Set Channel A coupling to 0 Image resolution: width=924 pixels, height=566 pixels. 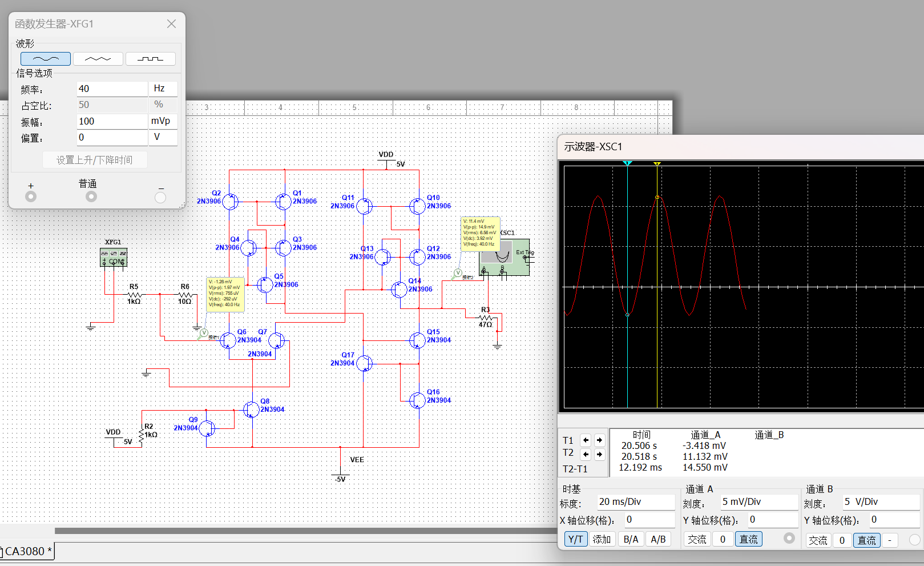pyautogui.click(x=723, y=539)
